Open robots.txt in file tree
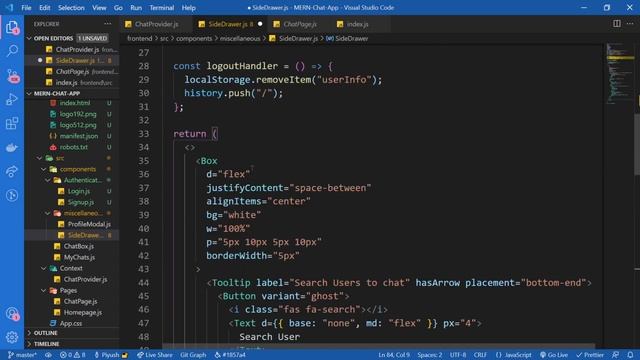 [x=73, y=147]
